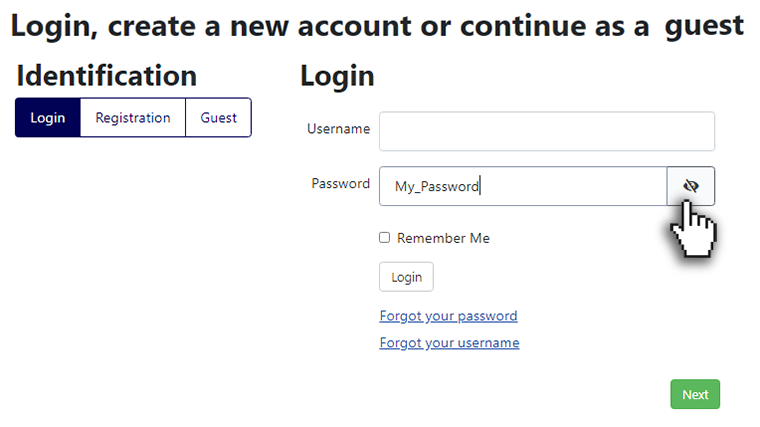Select the Login tab under Identification
Image resolution: width=760 pixels, height=427 pixels.
pyautogui.click(x=48, y=118)
